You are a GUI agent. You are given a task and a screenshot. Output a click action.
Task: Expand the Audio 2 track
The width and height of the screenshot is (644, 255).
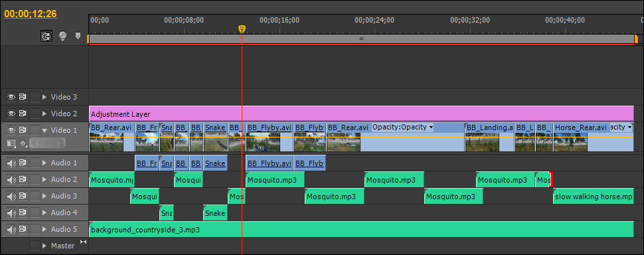(44, 179)
